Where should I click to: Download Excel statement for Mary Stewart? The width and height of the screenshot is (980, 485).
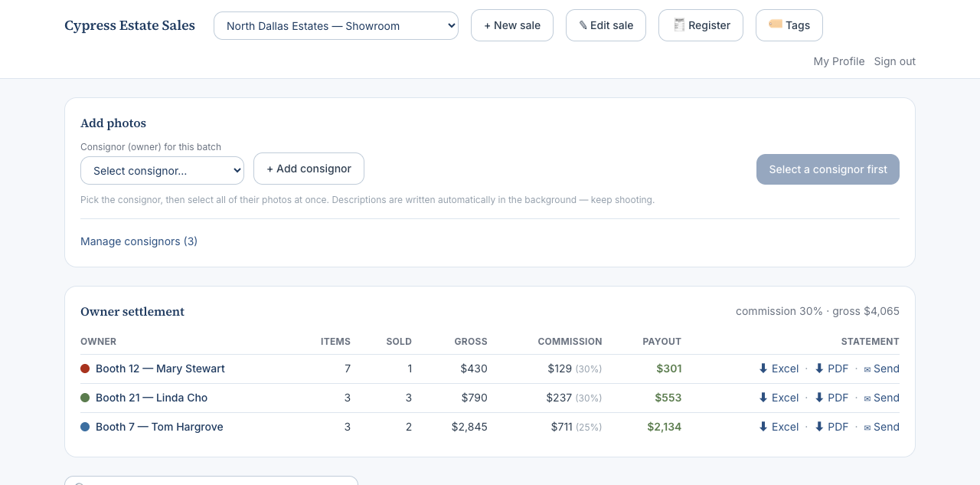[779, 369]
